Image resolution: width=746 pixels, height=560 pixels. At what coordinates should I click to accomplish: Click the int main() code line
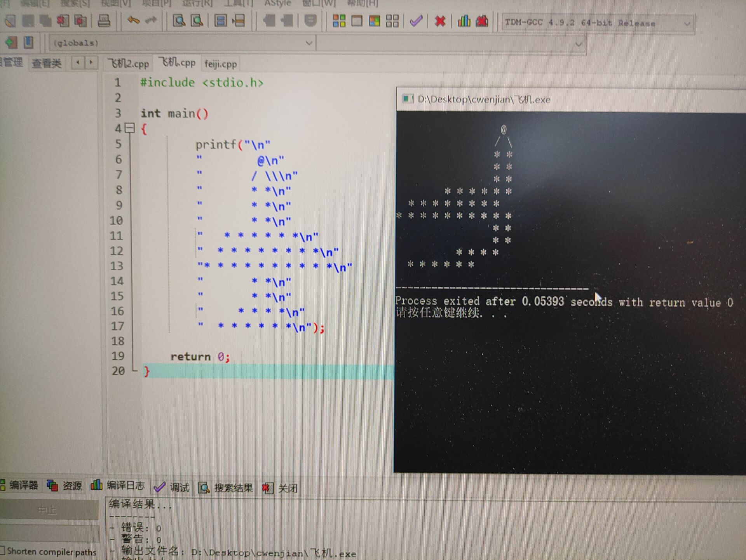[x=174, y=113]
